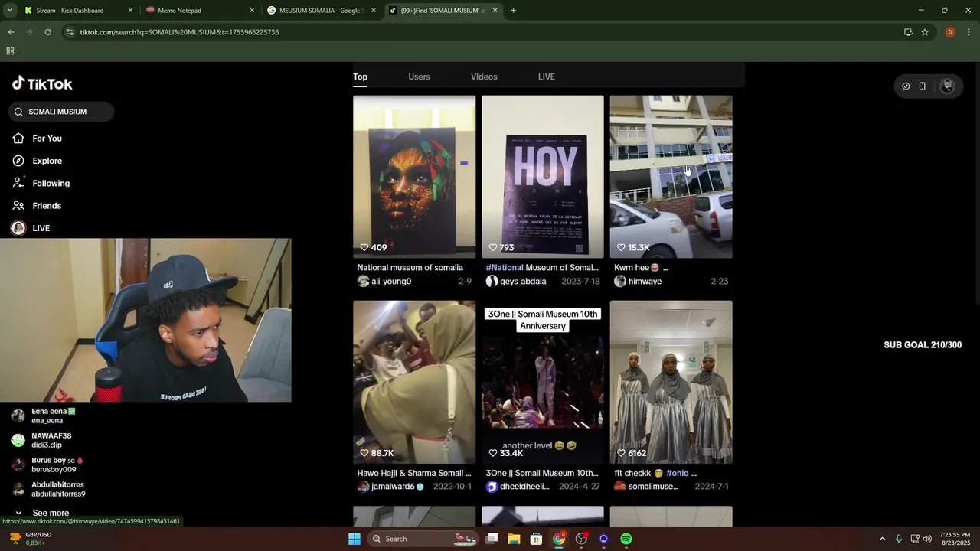Open Windows Start menu
This screenshot has height=551, width=980.
[354, 539]
